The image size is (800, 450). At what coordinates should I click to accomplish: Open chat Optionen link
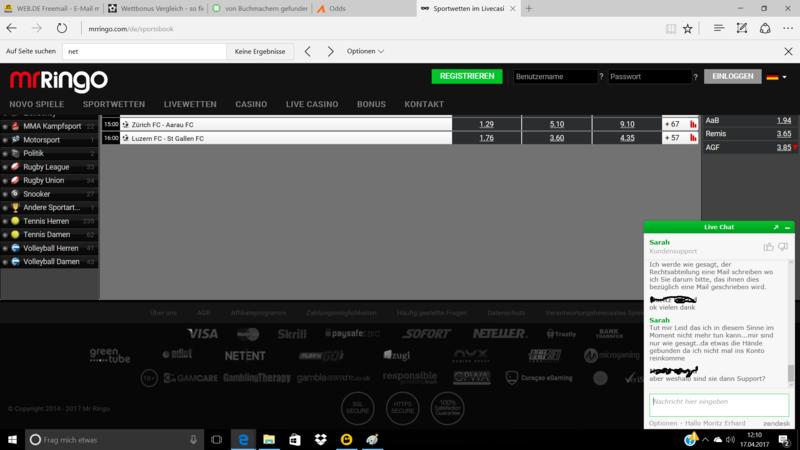tap(663, 423)
